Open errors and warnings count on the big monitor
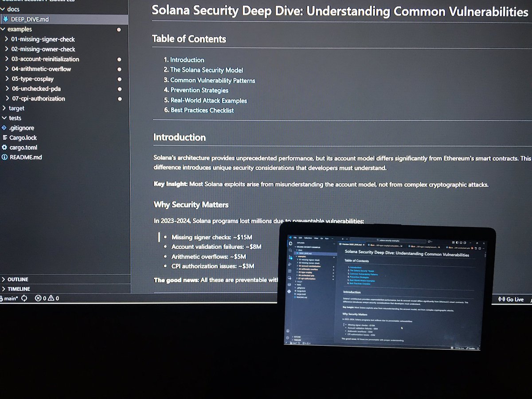Image resolution: width=532 pixels, height=399 pixels. coord(47,299)
